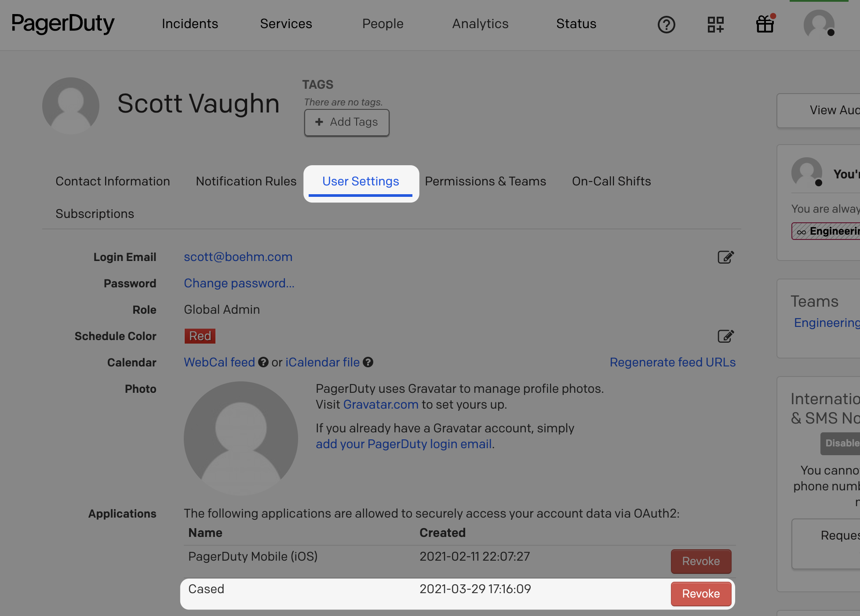The height and width of the screenshot is (616, 860).
Task: Click the Name column header
Action: (205, 533)
